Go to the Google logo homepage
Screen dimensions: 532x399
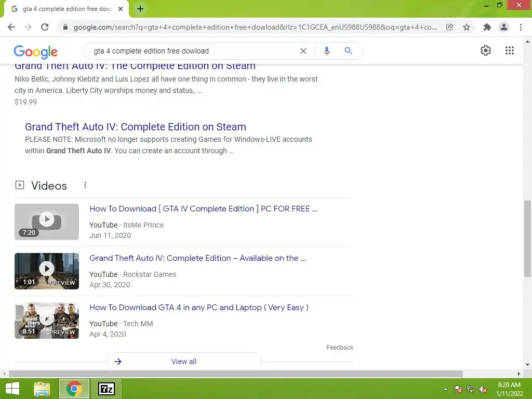(36, 51)
